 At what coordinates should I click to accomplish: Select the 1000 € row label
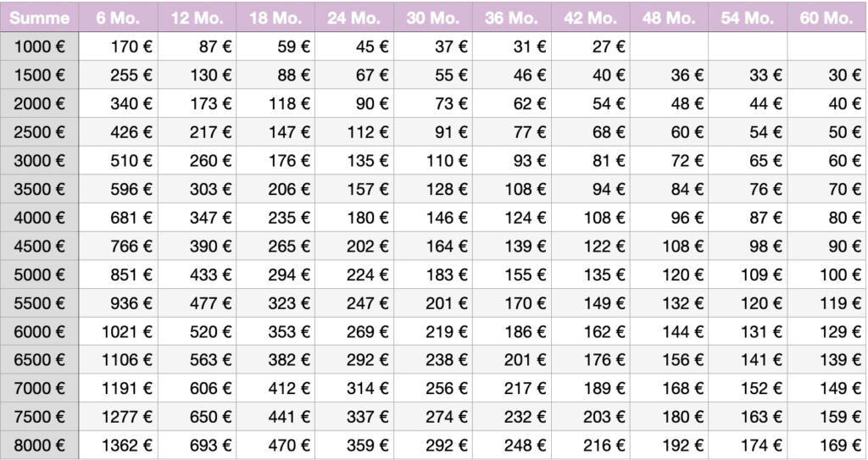[x=39, y=47]
